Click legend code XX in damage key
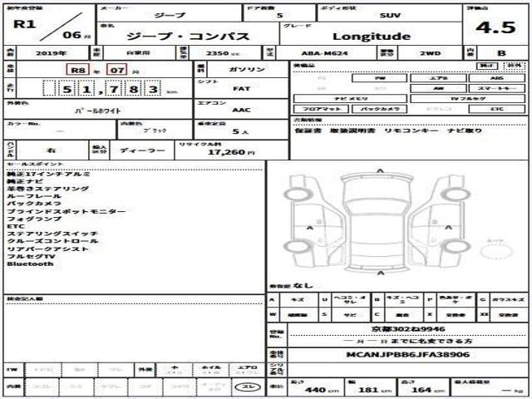 point(484,314)
